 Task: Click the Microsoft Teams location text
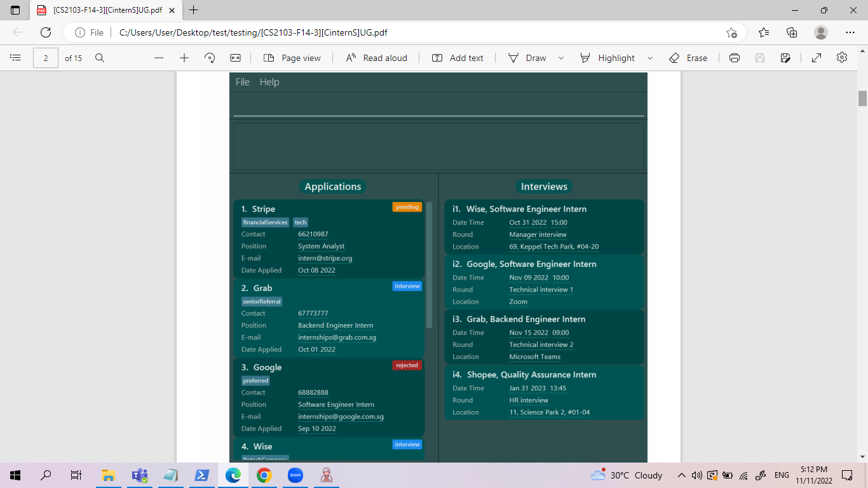click(535, 357)
